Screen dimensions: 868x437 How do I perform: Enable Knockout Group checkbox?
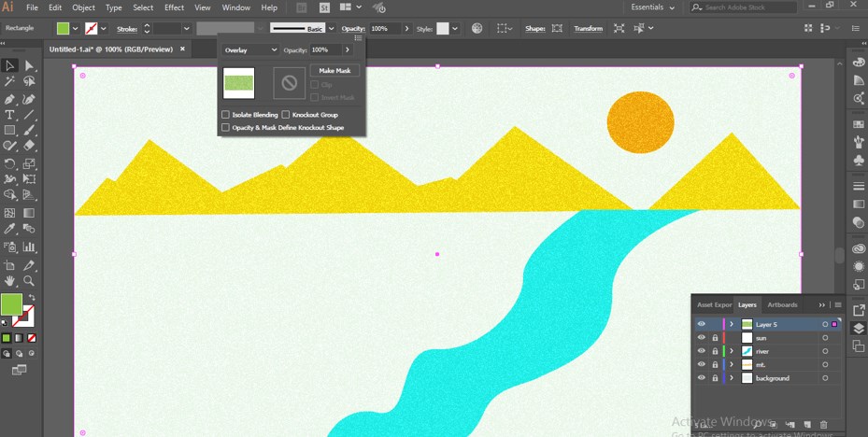coord(286,115)
